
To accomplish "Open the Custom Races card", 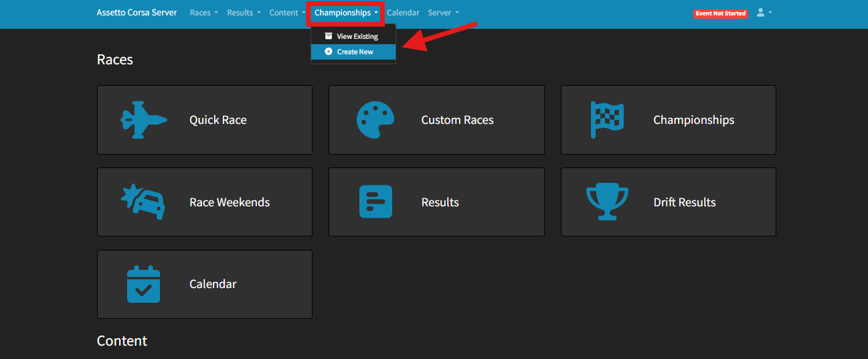I will 436,120.
